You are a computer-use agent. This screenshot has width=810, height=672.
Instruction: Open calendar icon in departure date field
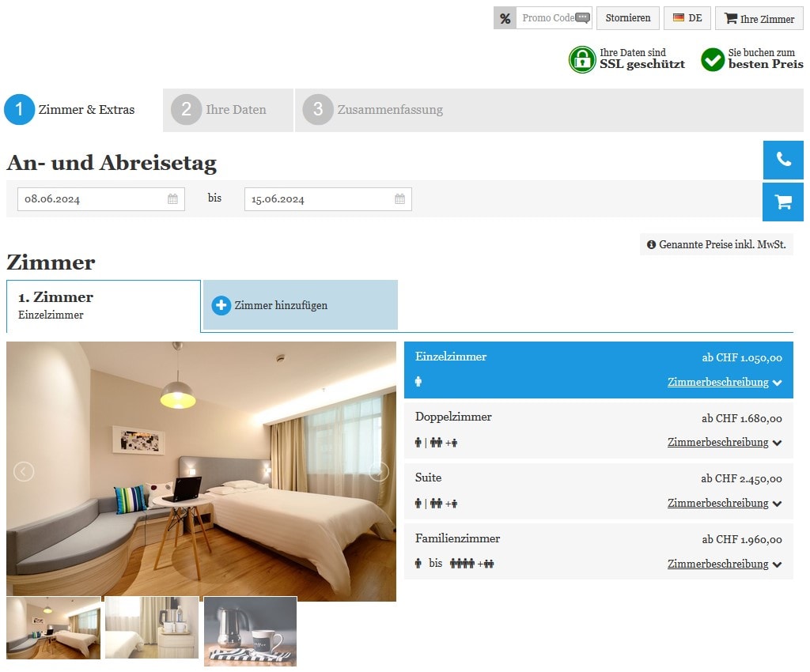tap(399, 199)
